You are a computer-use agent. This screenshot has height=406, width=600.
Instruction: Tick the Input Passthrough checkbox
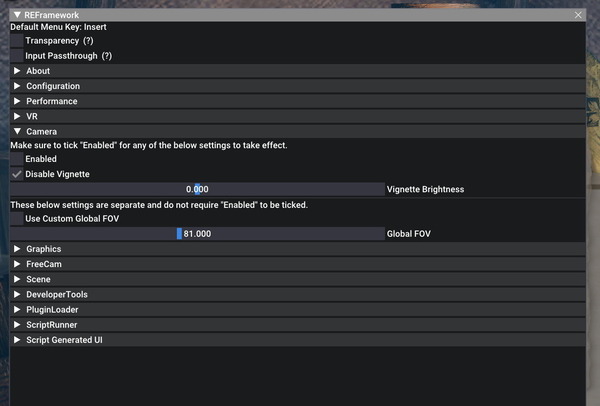pyautogui.click(x=17, y=56)
